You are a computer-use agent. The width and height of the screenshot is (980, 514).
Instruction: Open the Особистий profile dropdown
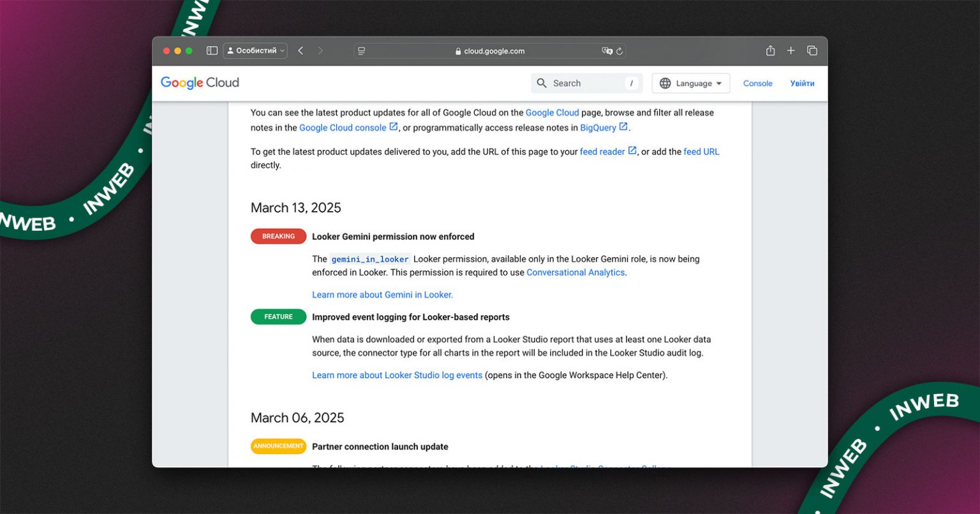255,50
